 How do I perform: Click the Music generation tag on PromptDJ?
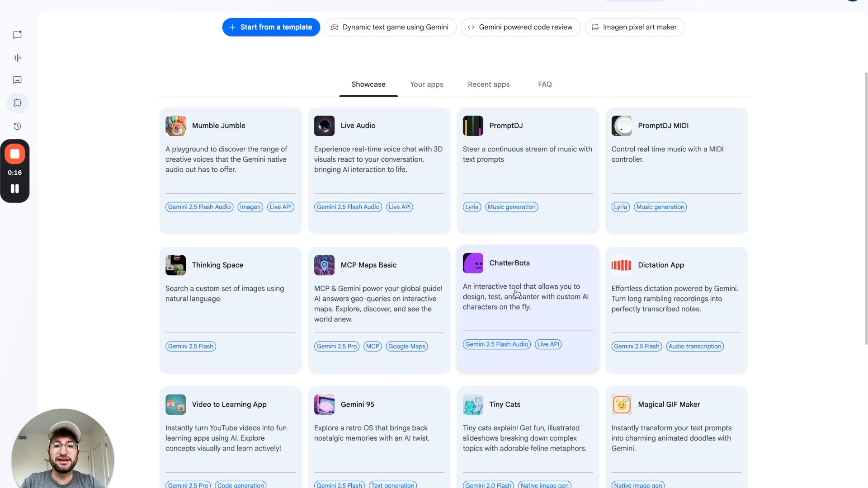511,207
